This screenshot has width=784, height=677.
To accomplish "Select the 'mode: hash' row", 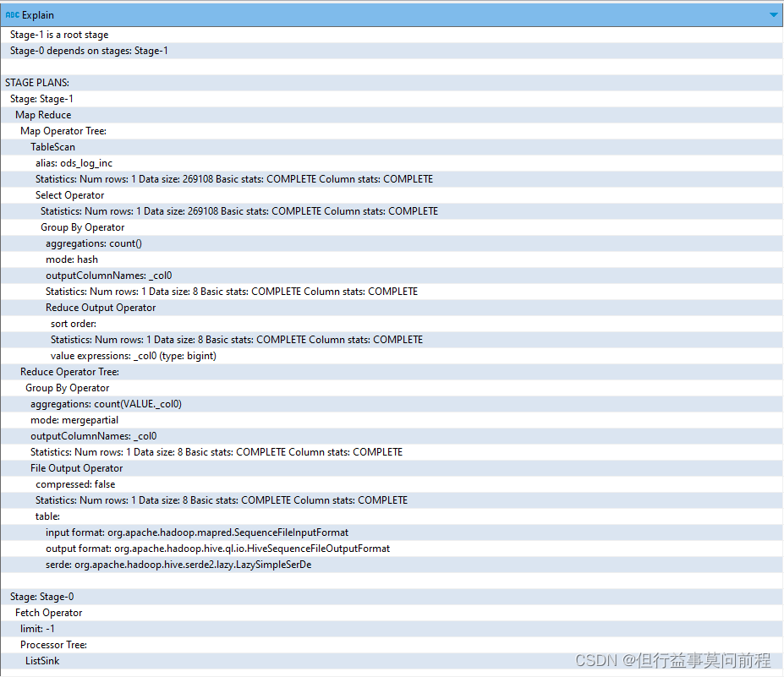I will tap(392, 259).
